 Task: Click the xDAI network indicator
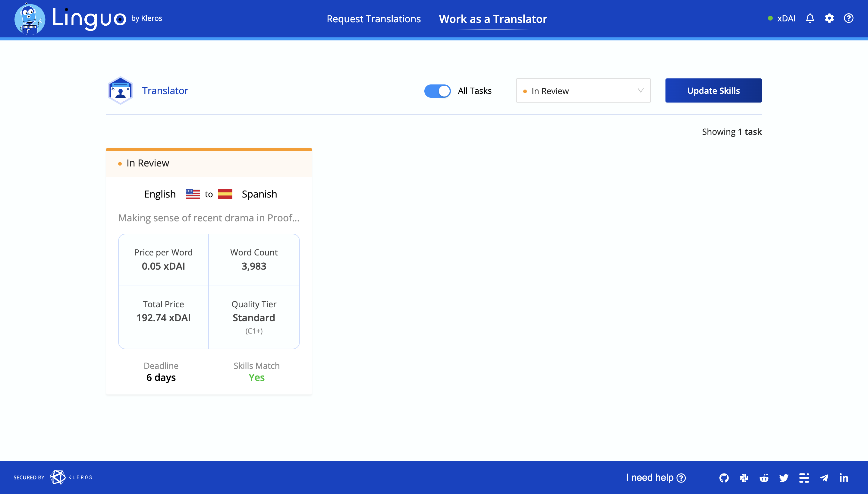click(x=782, y=18)
